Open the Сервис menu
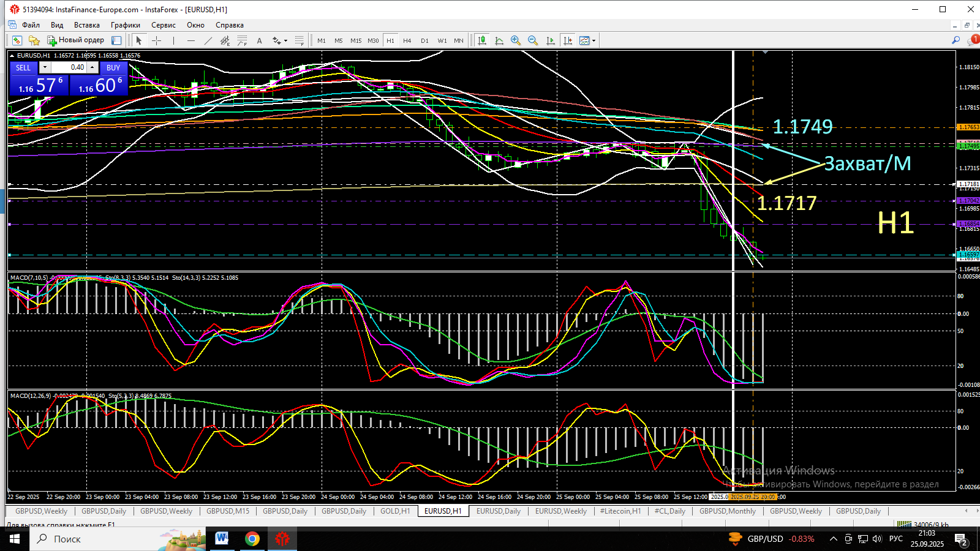 pyautogui.click(x=164, y=25)
